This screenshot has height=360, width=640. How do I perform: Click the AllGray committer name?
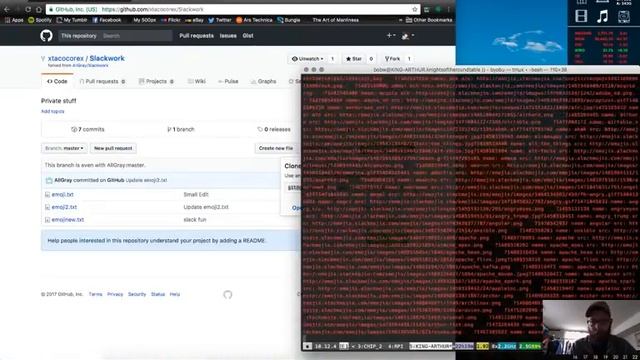pyautogui.click(x=63, y=180)
